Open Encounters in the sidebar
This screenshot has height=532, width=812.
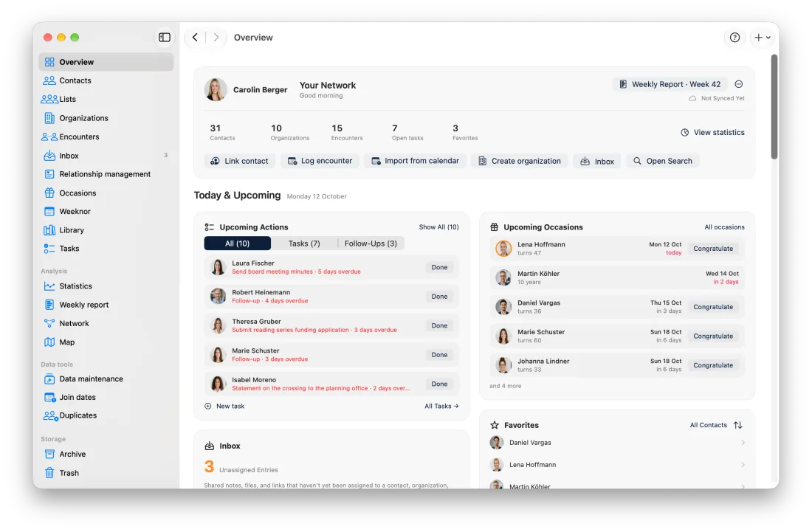click(106, 137)
